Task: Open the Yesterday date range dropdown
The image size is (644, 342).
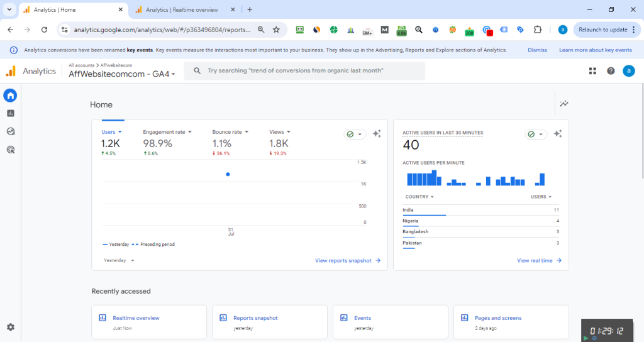Action: tap(119, 260)
